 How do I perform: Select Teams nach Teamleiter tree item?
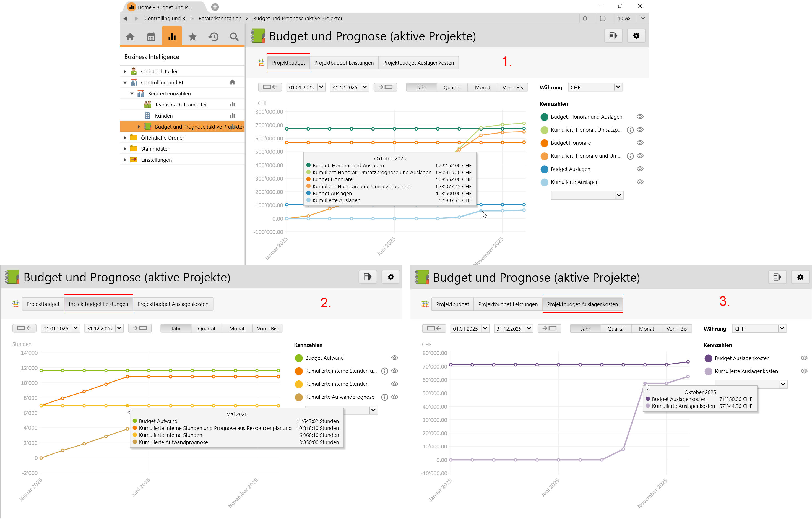click(181, 105)
